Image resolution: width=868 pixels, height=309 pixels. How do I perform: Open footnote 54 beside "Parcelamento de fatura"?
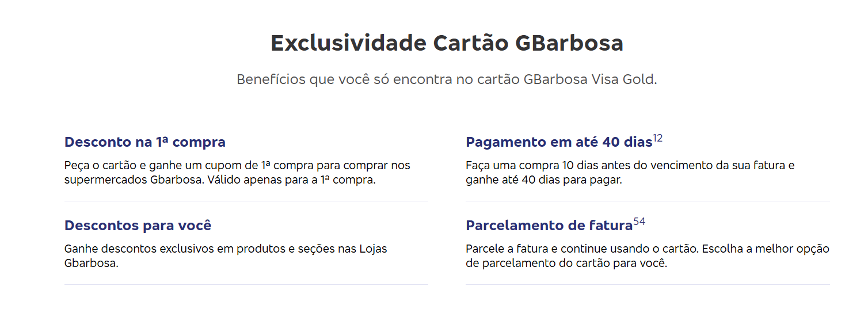click(639, 222)
